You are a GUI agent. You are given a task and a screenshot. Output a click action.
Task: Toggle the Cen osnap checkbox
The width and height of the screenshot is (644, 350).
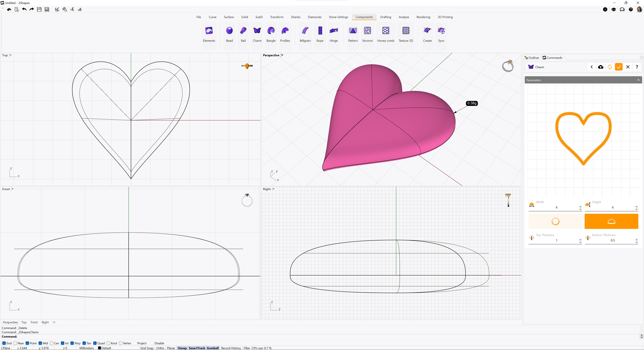tap(51, 343)
